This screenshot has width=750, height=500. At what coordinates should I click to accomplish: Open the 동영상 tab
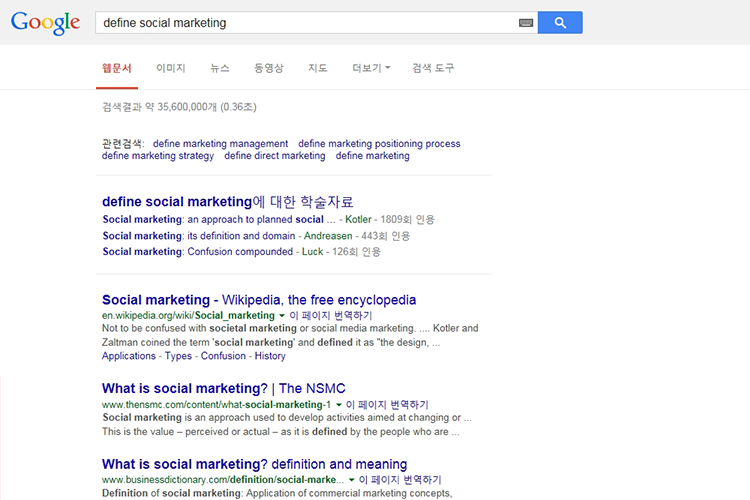pos(269,68)
